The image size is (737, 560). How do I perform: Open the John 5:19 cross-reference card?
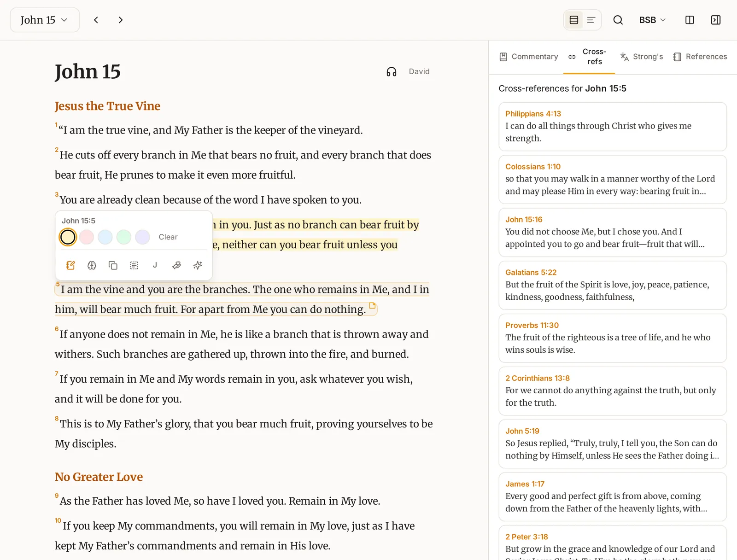[613, 444]
